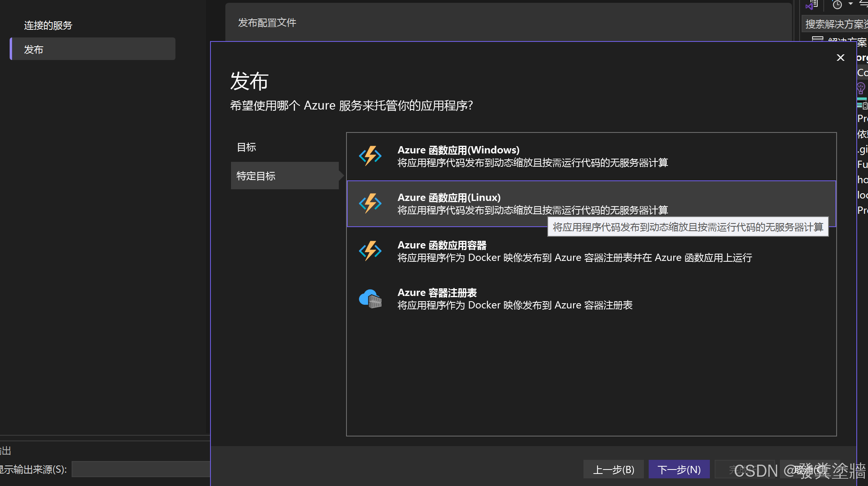The image size is (868, 486).
Task: Click Azure Functions icon for Linux option
Action: [x=370, y=204]
